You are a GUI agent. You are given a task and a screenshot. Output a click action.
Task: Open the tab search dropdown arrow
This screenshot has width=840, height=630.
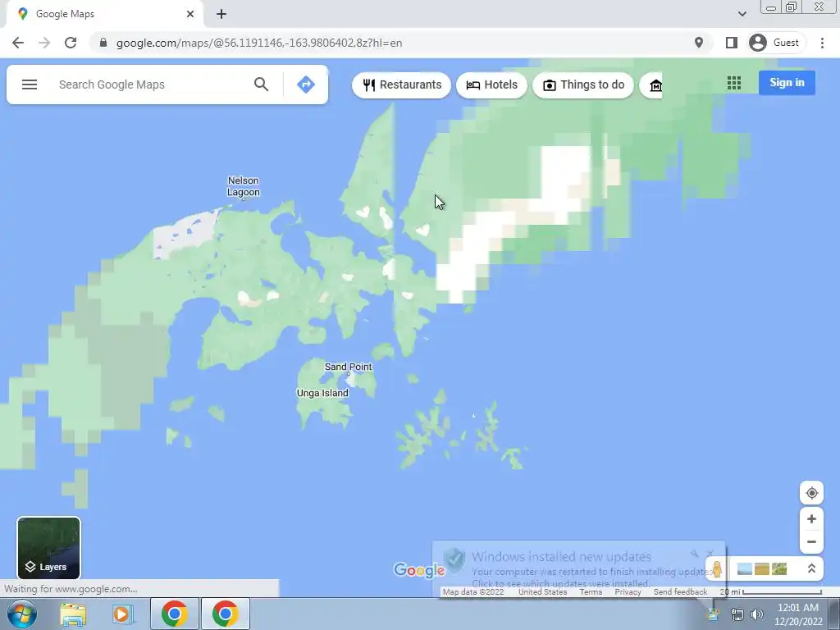coord(742,14)
